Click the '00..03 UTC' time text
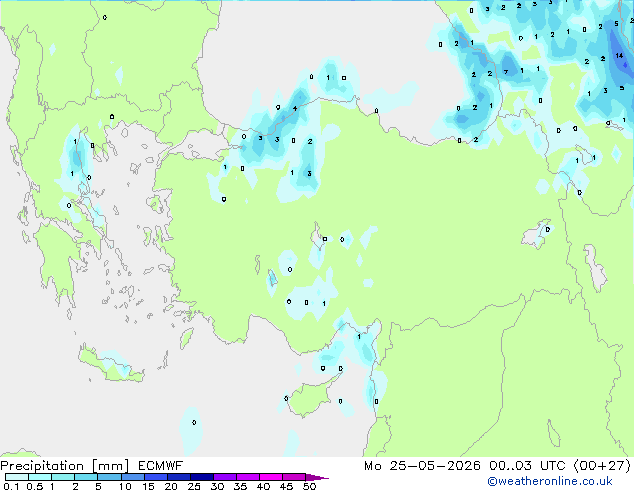This screenshot has width=634, height=490. pos(527,466)
